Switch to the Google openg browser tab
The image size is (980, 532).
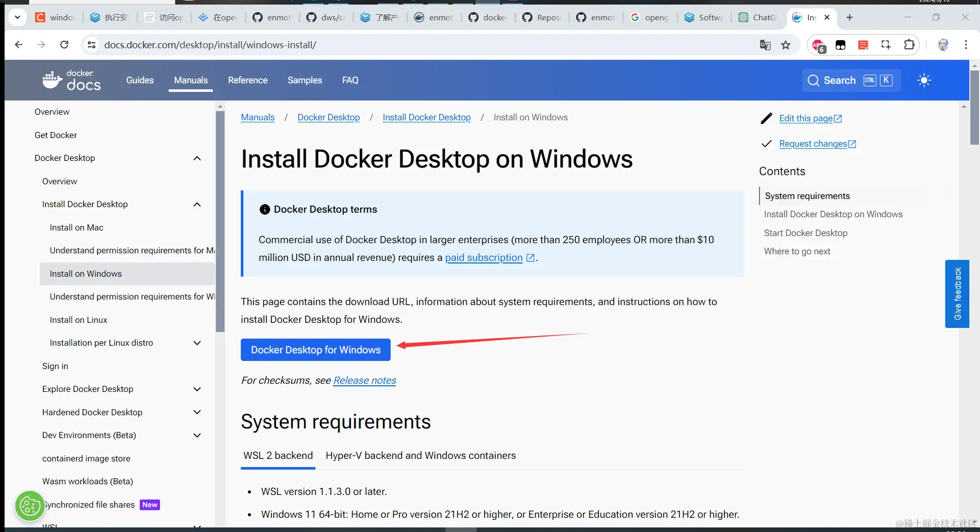click(650, 17)
